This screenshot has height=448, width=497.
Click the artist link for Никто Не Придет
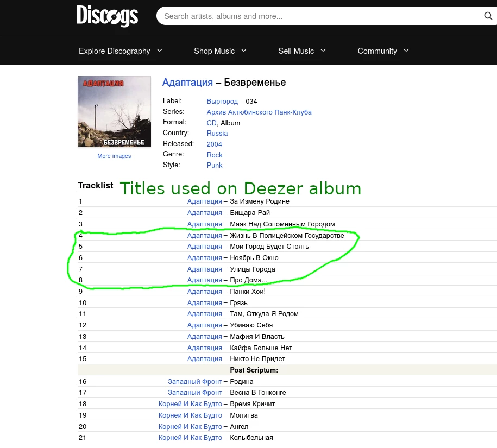click(204, 358)
